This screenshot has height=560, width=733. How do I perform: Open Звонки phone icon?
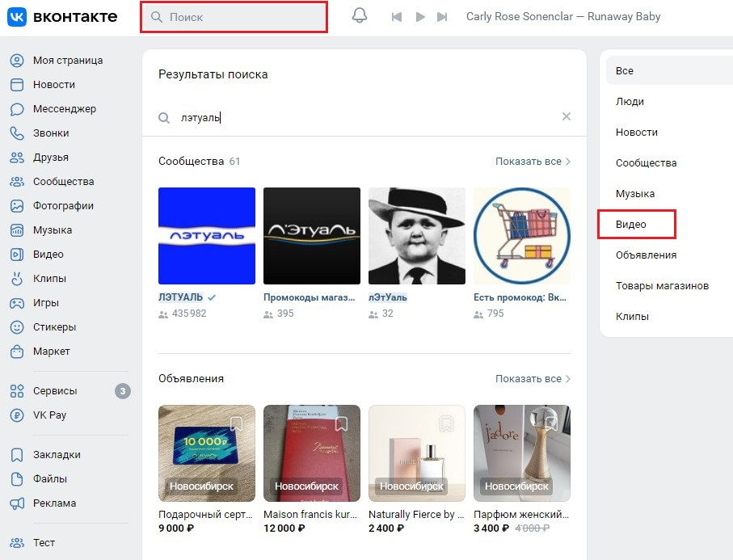17,133
